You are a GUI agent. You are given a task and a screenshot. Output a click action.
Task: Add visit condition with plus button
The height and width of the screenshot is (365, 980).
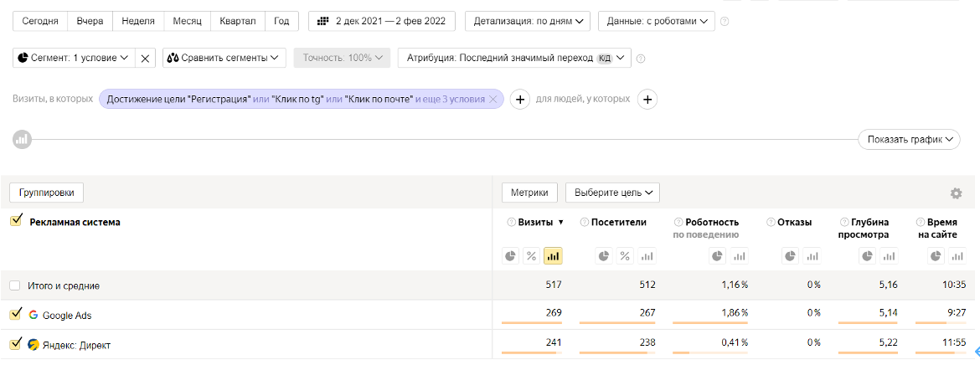(x=520, y=100)
